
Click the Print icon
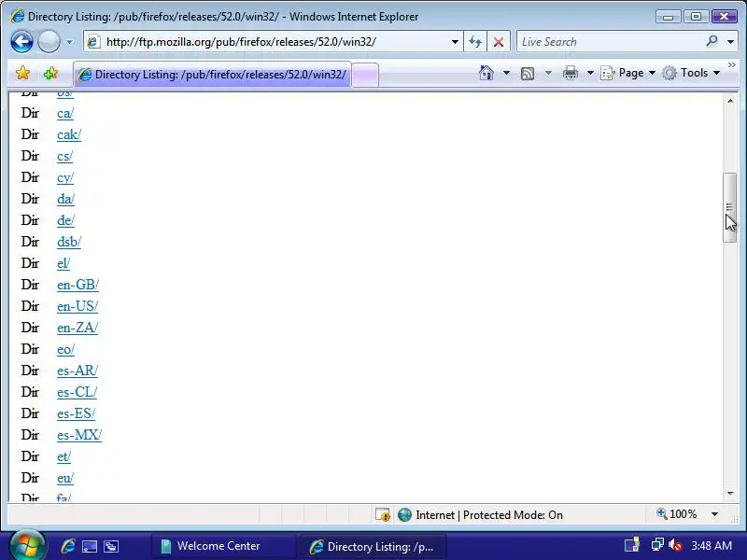pos(571,73)
